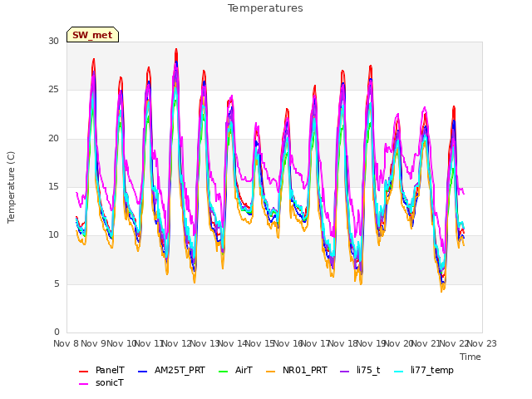Click the Nov 16 x-axis tick label
The width and height of the screenshot is (532, 399).
point(288,343)
